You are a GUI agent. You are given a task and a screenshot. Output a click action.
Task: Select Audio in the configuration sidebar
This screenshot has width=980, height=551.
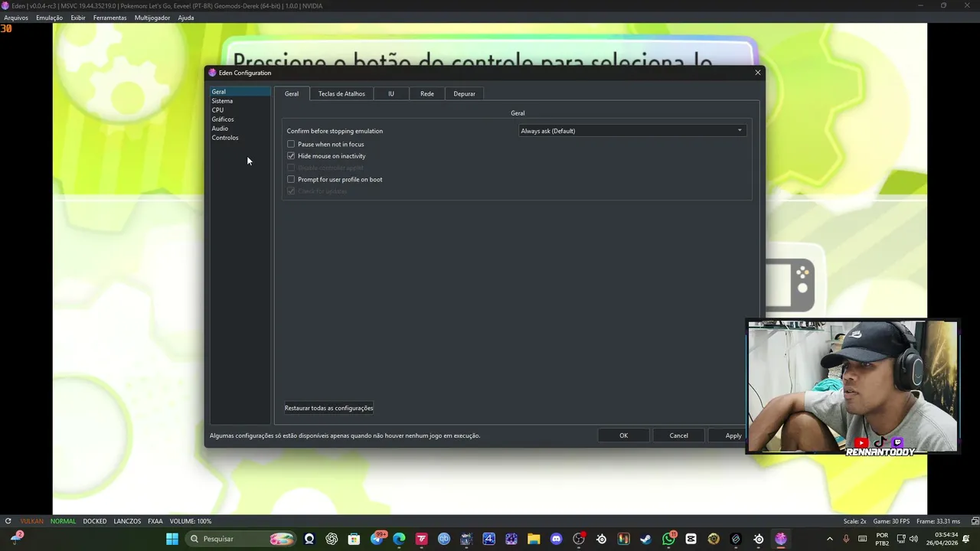(x=240, y=129)
